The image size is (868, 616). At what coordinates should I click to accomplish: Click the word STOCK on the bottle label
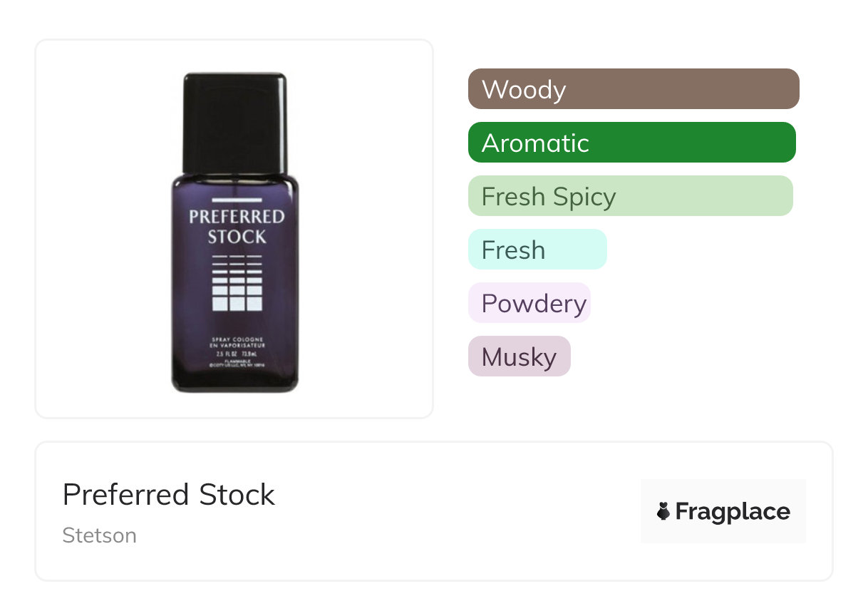[237, 237]
